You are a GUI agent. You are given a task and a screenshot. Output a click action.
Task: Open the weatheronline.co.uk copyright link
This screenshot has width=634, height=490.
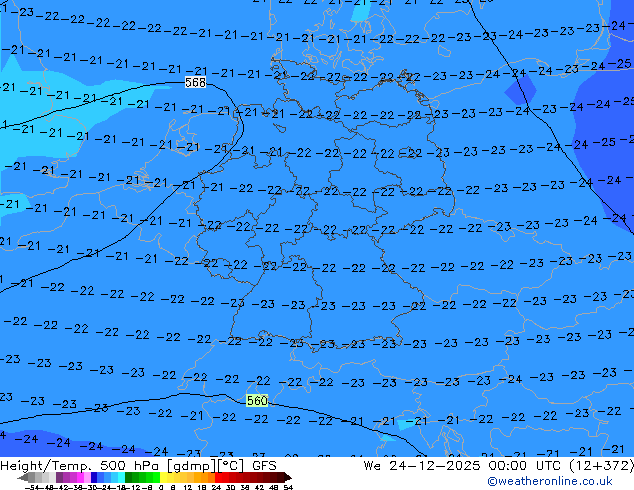(549, 481)
